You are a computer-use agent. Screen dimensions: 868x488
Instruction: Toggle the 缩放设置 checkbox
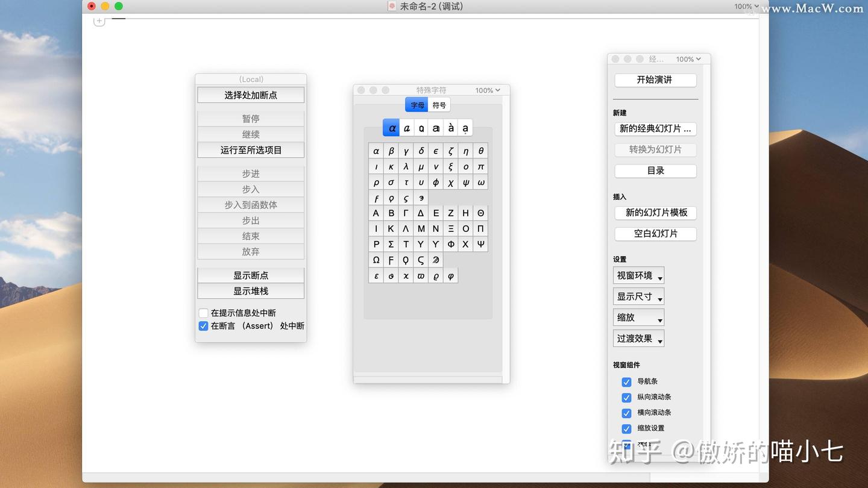pyautogui.click(x=626, y=428)
